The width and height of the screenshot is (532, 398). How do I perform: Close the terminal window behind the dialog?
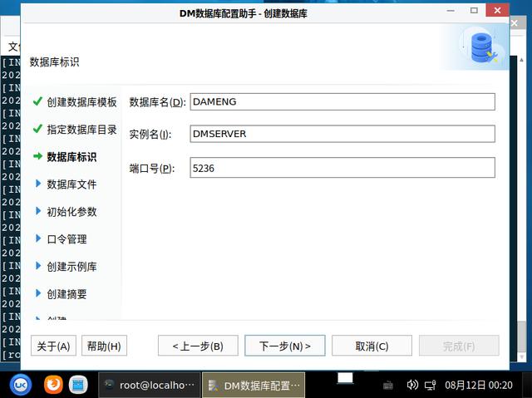tap(515, 23)
